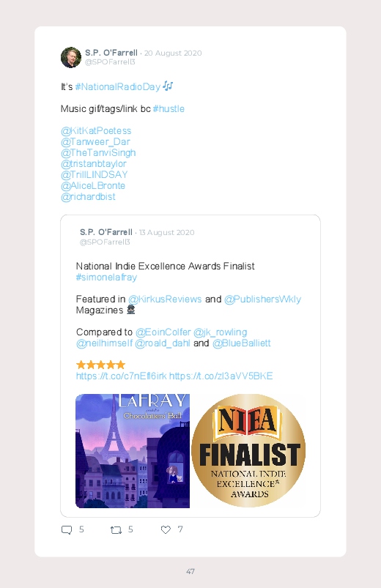The width and height of the screenshot is (381, 588).
Task: Click the detective emoji after Magazines
Action: (x=130, y=310)
